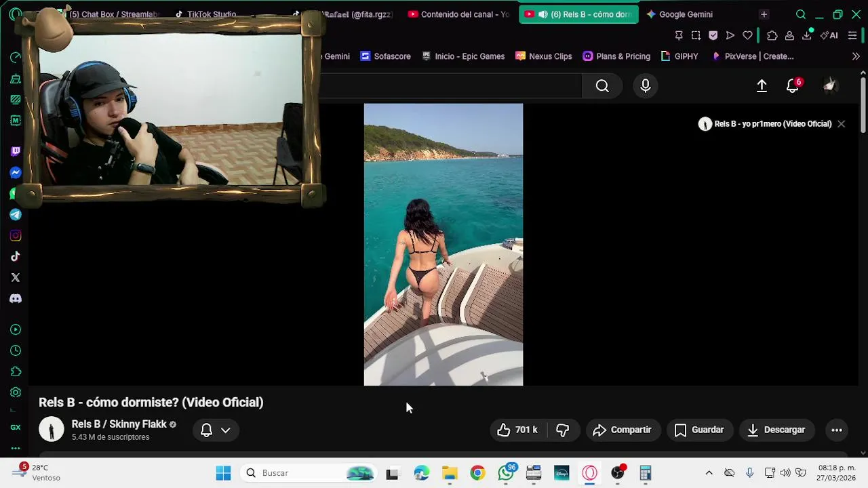
Task: Dislike the Rels B video
Action: tap(563, 430)
